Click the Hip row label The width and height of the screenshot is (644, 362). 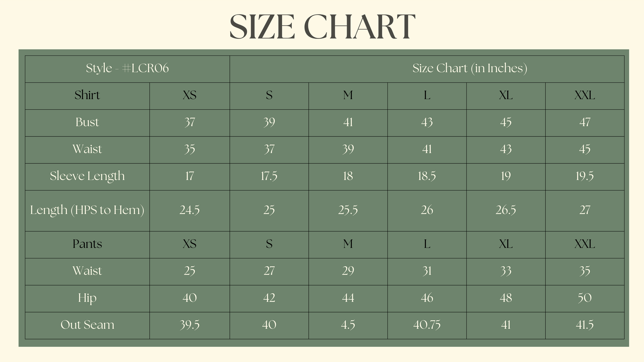pos(87,298)
